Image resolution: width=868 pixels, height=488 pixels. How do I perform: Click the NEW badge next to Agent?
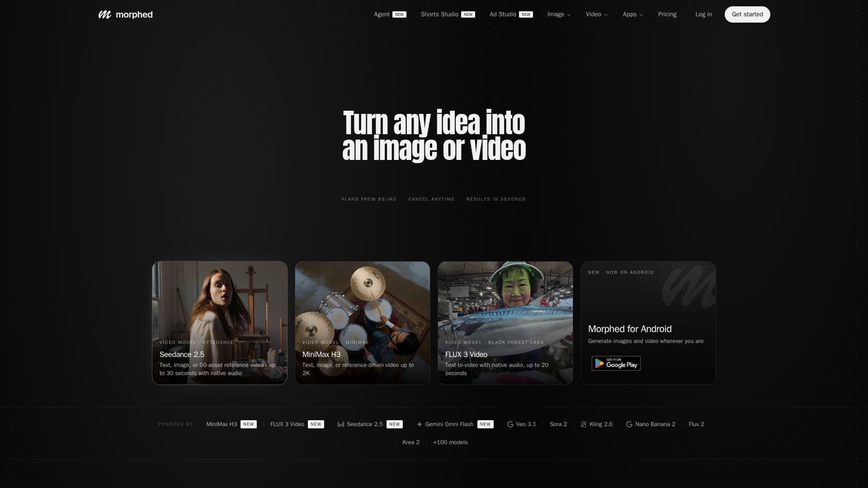coord(399,14)
